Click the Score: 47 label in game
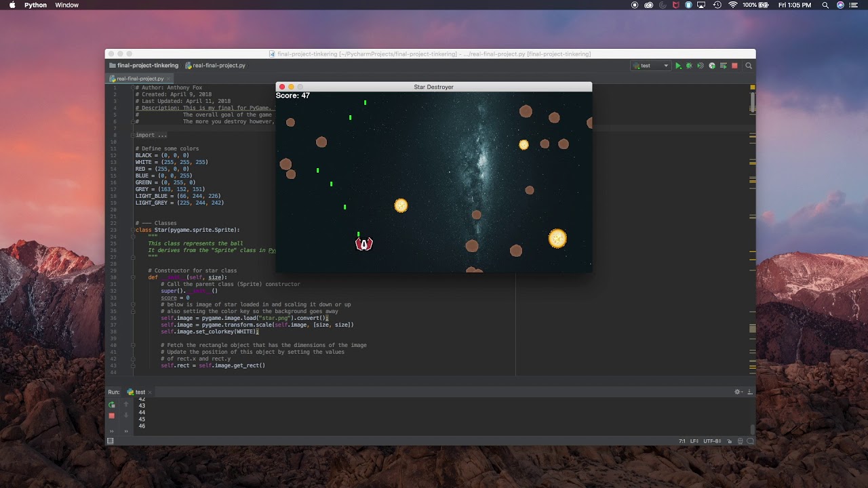Image resolution: width=868 pixels, height=488 pixels. pos(292,96)
